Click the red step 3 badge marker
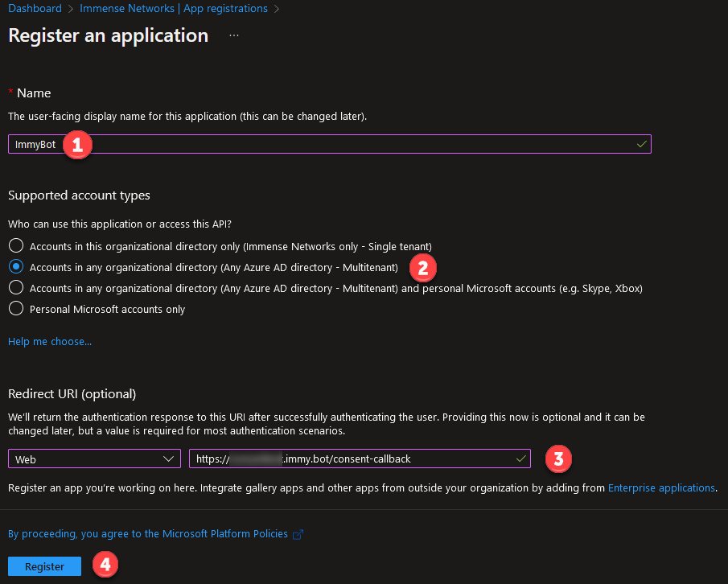This screenshot has height=584, width=728. [559, 459]
